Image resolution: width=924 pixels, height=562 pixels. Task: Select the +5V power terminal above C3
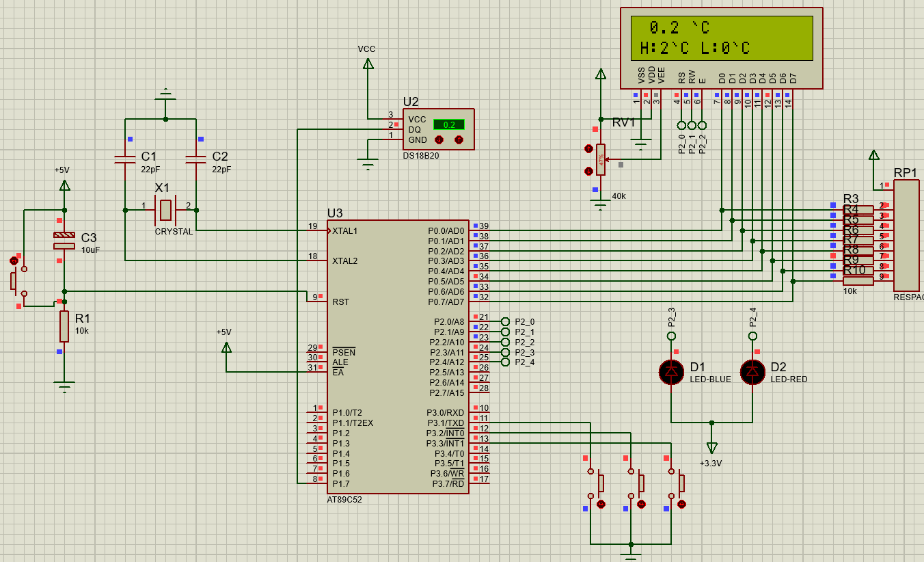pos(64,185)
